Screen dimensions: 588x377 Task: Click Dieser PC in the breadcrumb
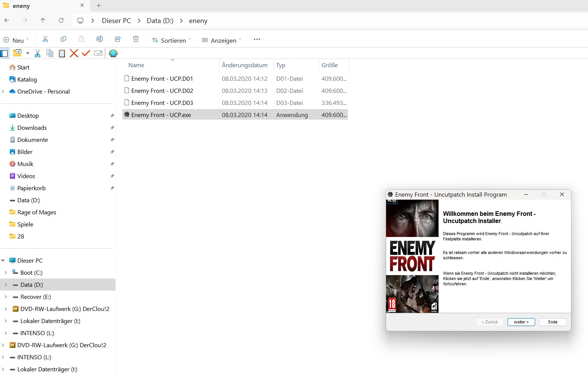coord(117,21)
